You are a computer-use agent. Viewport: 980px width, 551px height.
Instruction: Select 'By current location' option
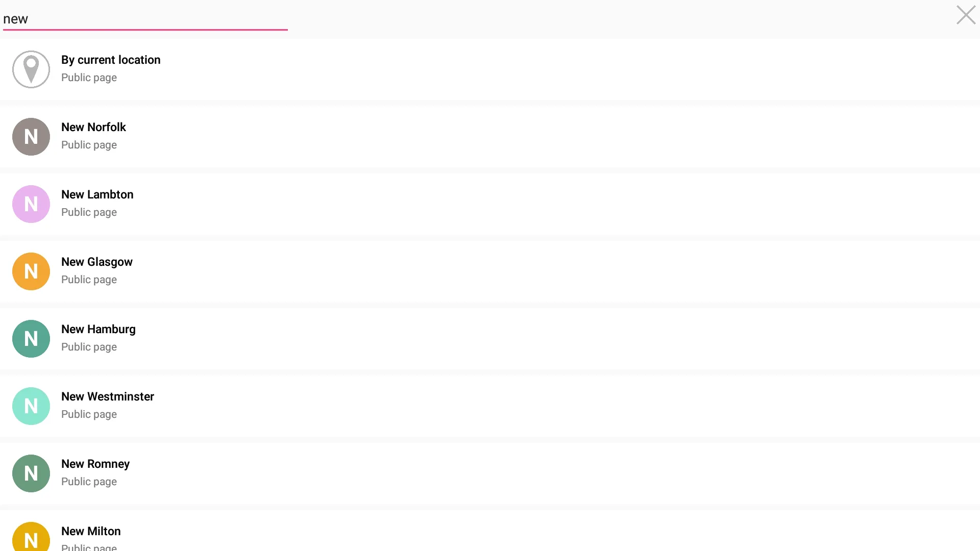point(111,60)
